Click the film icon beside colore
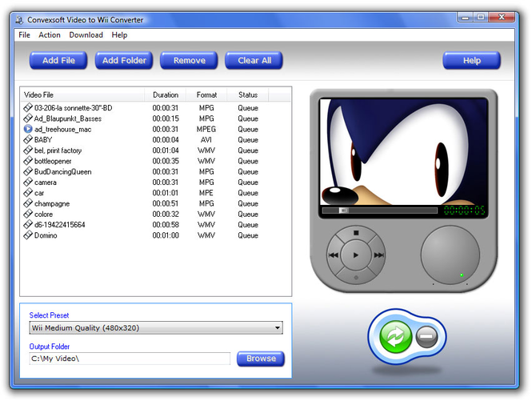532x401 pixels. pos(28,214)
